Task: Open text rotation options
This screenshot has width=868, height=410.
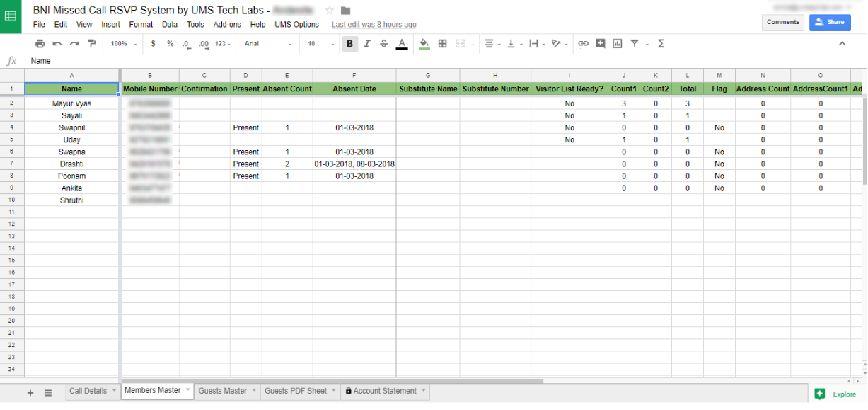Action: click(x=559, y=44)
